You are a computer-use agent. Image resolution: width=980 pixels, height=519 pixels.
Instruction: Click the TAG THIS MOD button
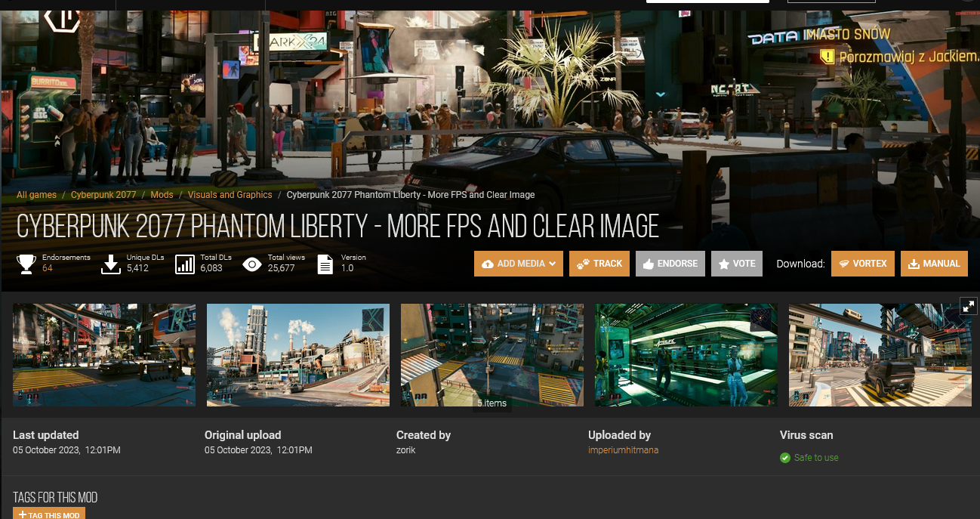click(x=49, y=514)
